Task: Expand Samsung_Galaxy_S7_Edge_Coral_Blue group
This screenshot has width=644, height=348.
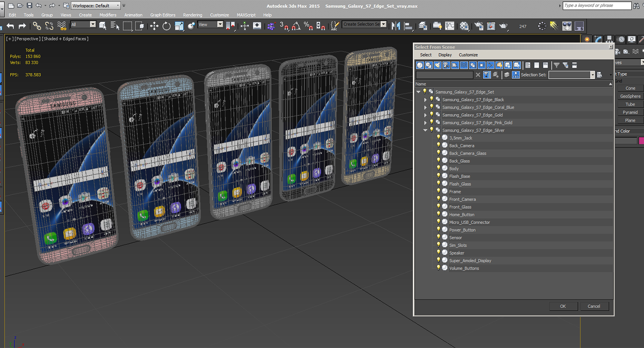Action: tap(426, 107)
